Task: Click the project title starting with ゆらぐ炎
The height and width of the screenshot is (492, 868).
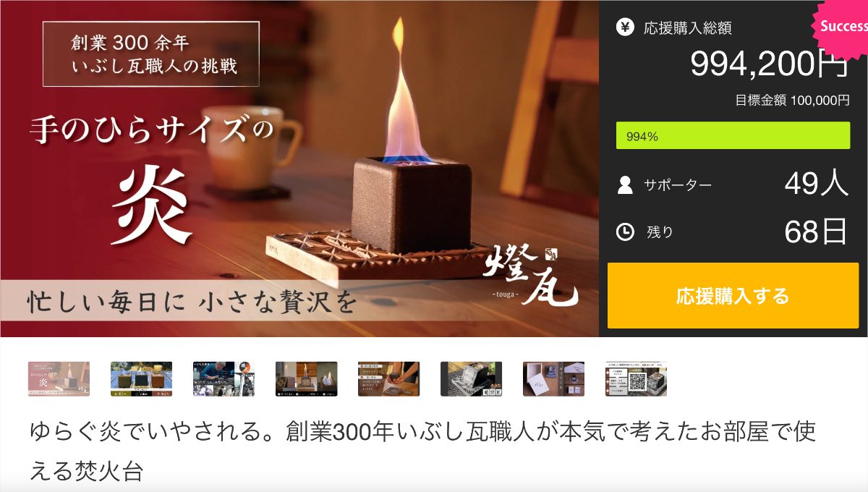Action: 422,451
